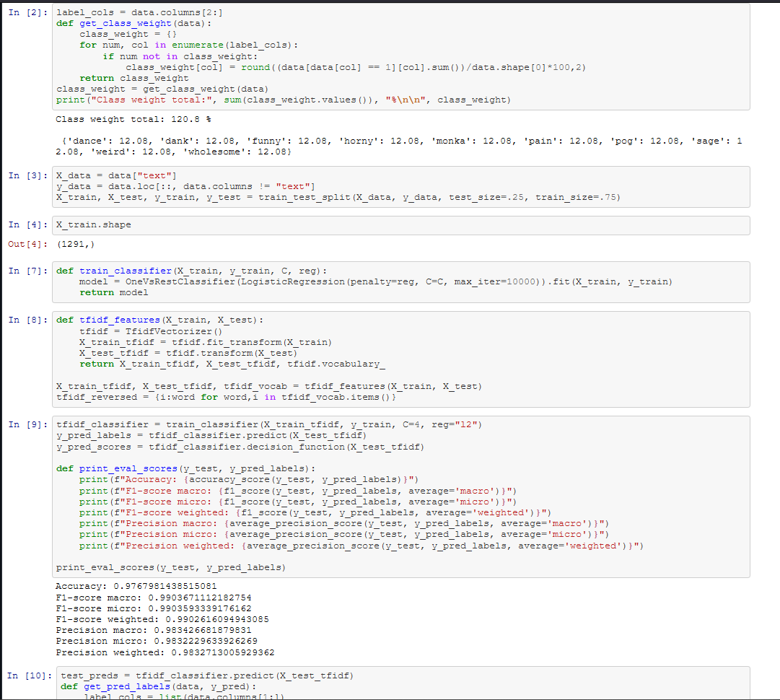Click the Precision weighted output line
Viewport: 780px width, 700px height.
point(165,652)
